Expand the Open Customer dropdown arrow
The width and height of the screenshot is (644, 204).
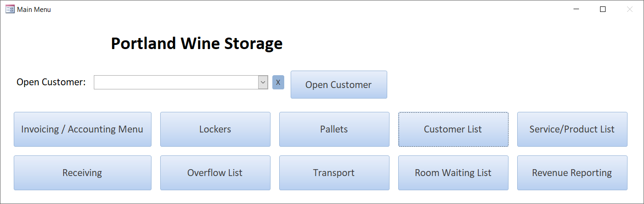click(263, 83)
